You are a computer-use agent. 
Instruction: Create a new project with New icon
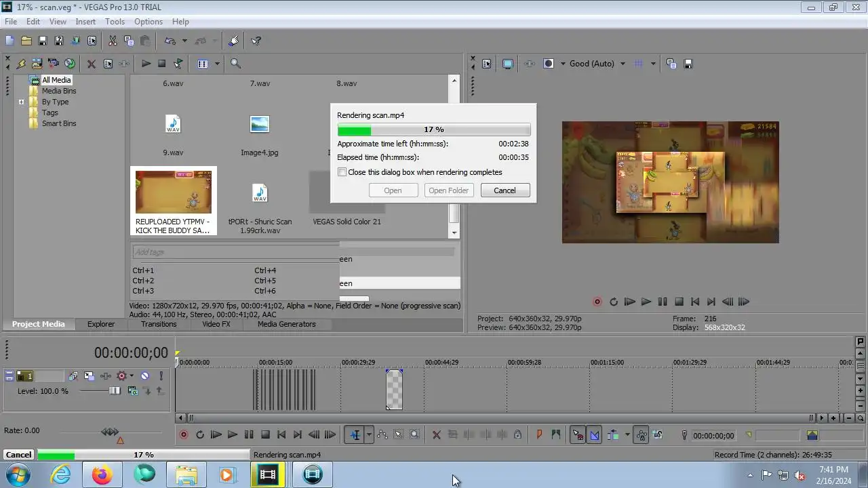click(x=9, y=41)
